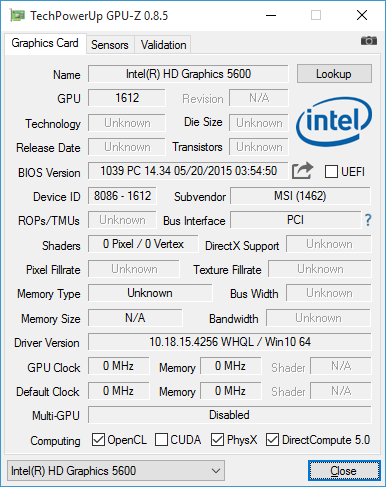Click the Name field showing HD Graphics 5600

(188, 74)
